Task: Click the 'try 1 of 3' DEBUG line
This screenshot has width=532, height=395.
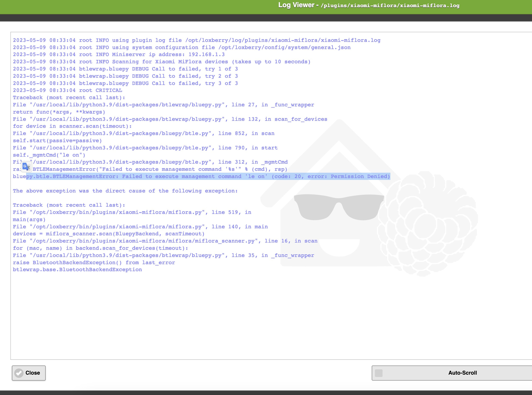Action: pos(125,69)
